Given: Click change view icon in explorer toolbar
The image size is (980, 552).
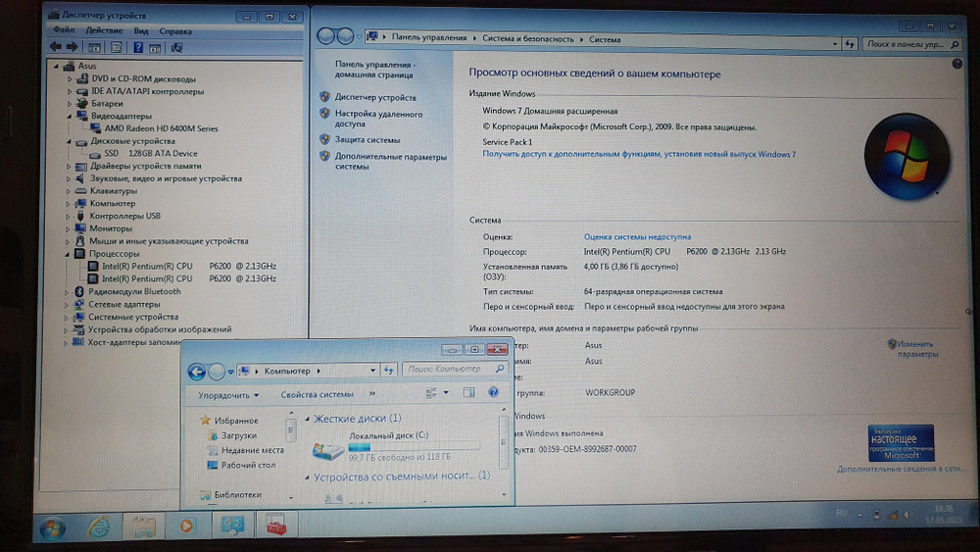Looking at the screenshot, I should pyautogui.click(x=431, y=392).
